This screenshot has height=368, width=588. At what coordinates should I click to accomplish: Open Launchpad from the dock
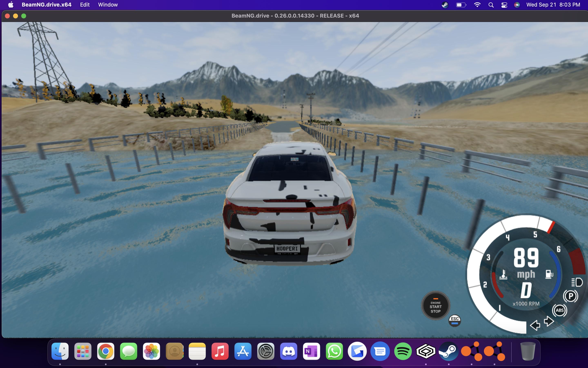[x=83, y=351]
